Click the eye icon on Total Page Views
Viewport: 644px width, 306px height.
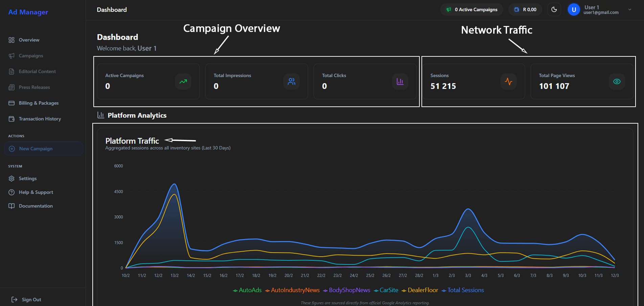(617, 81)
